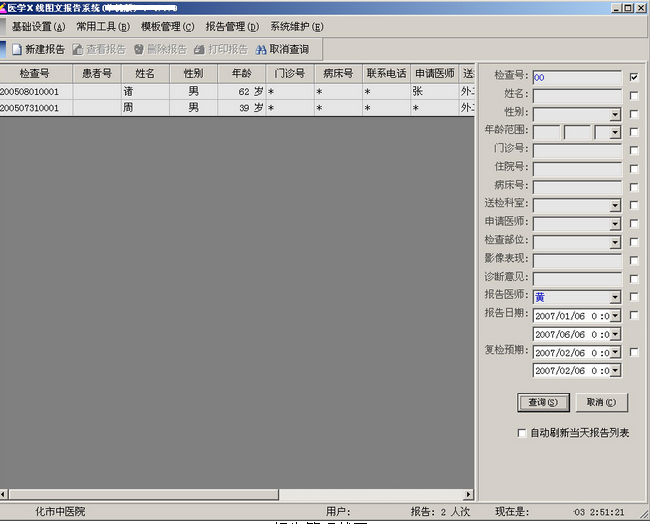Open the 报告日期 start date 2007/01/06 dropdown
Image resolution: width=650 pixels, height=524 pixels.
click(x=615, y=316)
